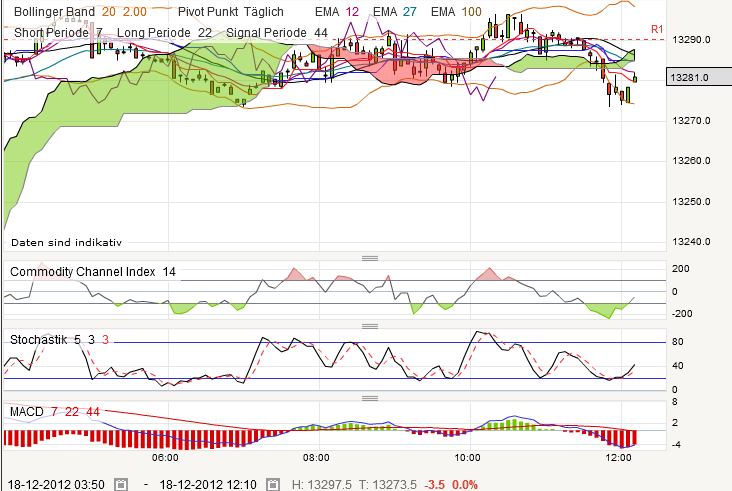This screenshot has width=732, height=491.
Task: Grab the divider handle above the MACD panel
Action: [x=370, y=398]
